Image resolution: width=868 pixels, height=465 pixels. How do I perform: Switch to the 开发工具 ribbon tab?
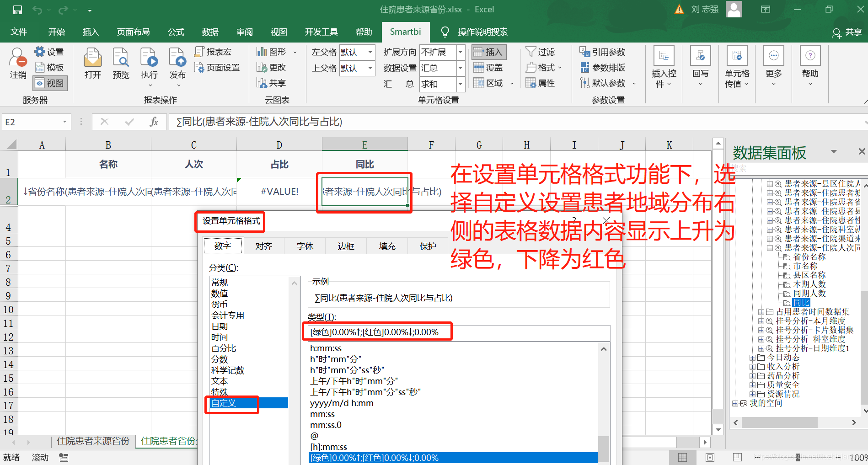tap(321, 32)
